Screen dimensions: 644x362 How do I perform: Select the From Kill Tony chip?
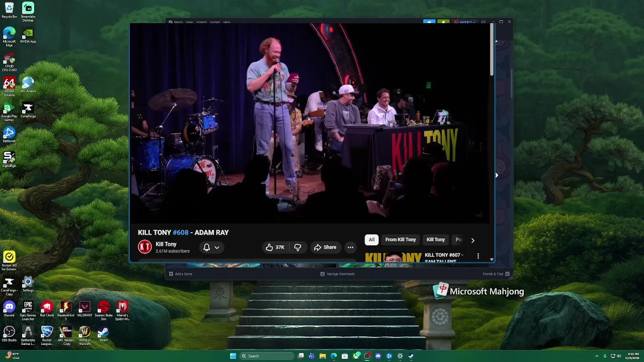pyautogui.click(x=400, y=240)
